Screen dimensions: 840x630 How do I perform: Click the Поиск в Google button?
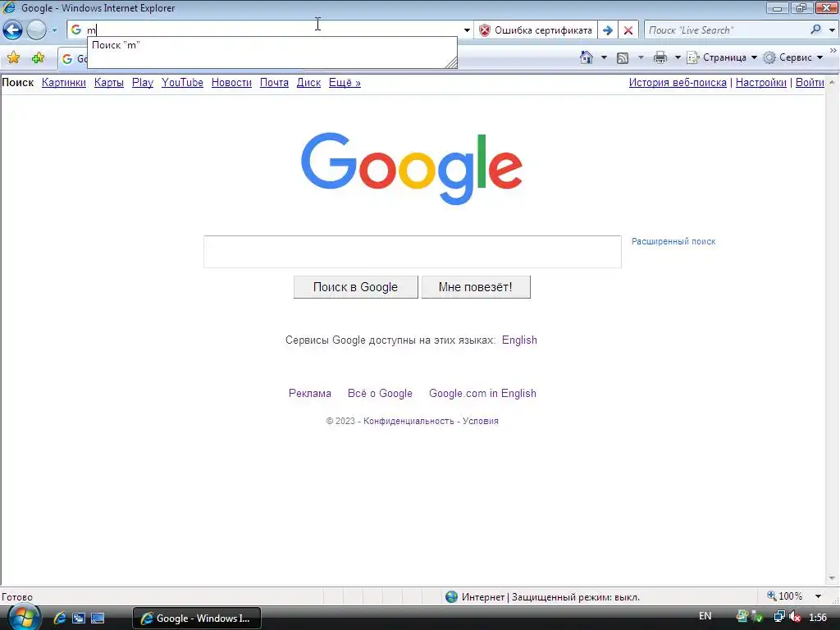pos(356,287)
